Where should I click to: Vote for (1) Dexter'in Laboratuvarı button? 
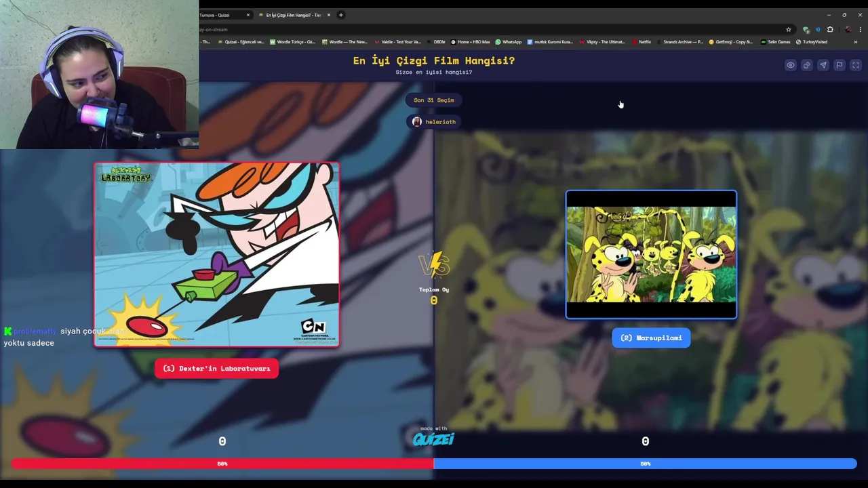(x=216, y=369)
